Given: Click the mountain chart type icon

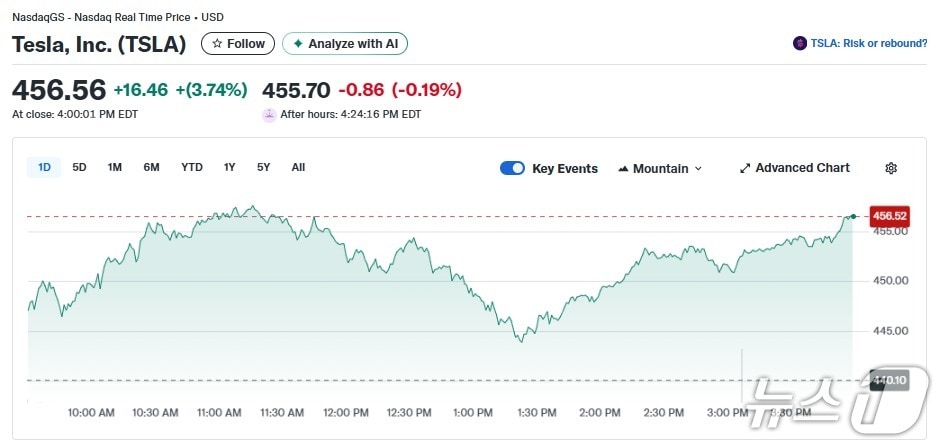Looking at the screenshot, I should [624, 168].
